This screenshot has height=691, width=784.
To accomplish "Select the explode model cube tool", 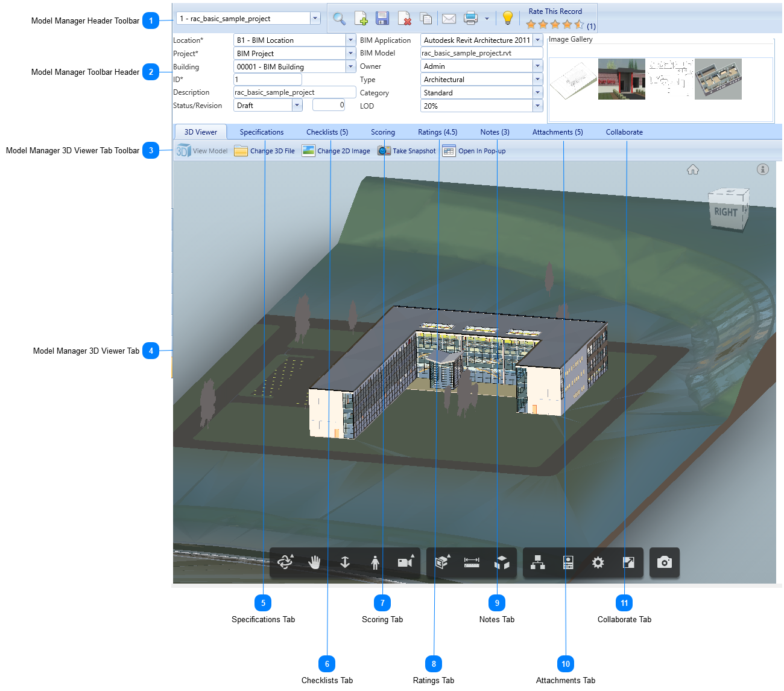I will pyautogui.click(x=502, y=562).
